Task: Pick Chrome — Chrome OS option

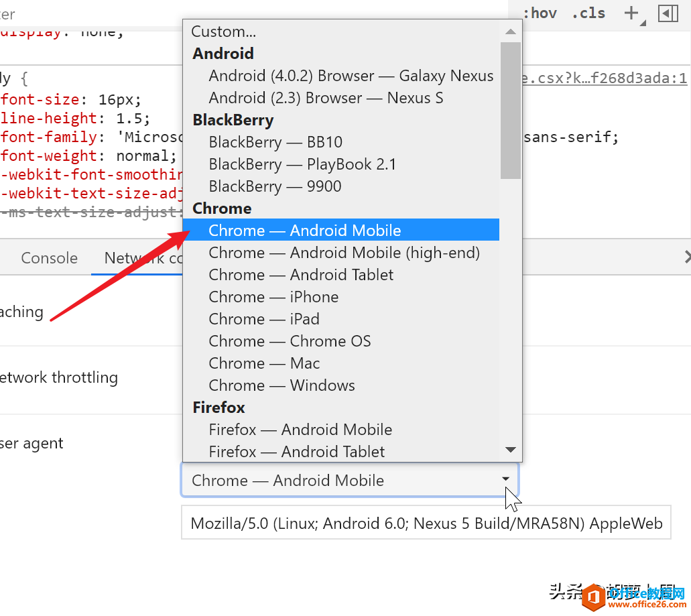Action: coord(340,341)
